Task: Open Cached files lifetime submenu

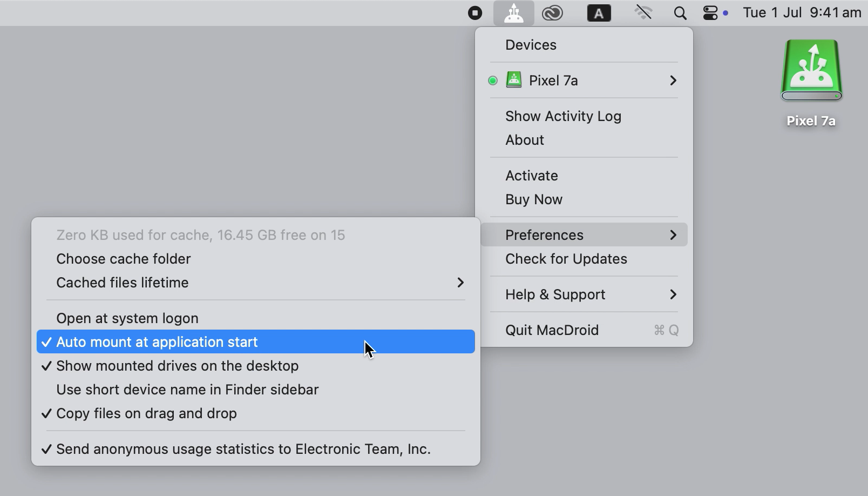Action: (x=255, y=283)
